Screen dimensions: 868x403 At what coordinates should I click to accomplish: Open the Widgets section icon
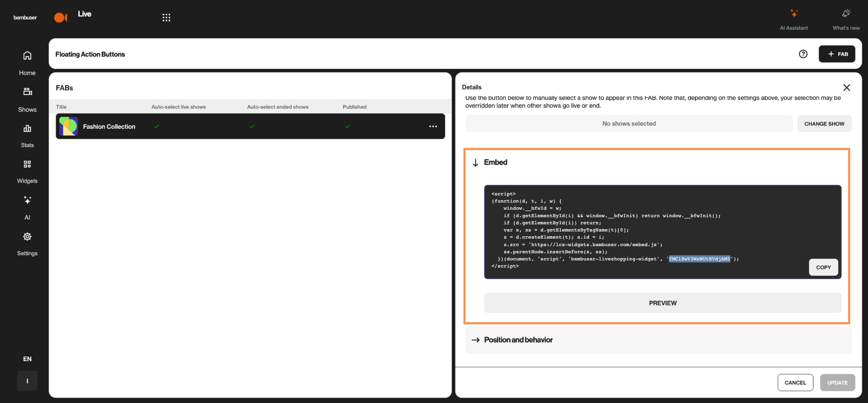[x=27, y=164]
